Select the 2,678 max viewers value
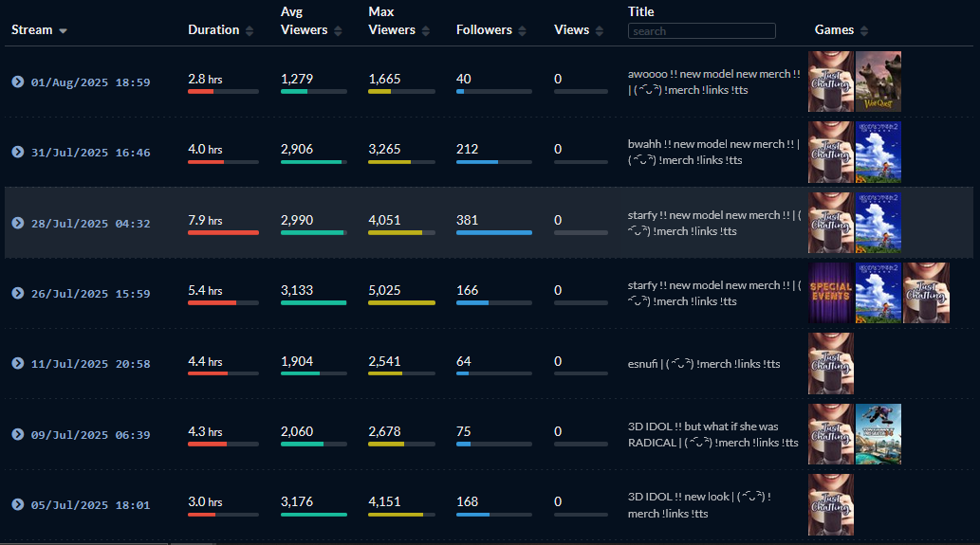 pos(384,431)
